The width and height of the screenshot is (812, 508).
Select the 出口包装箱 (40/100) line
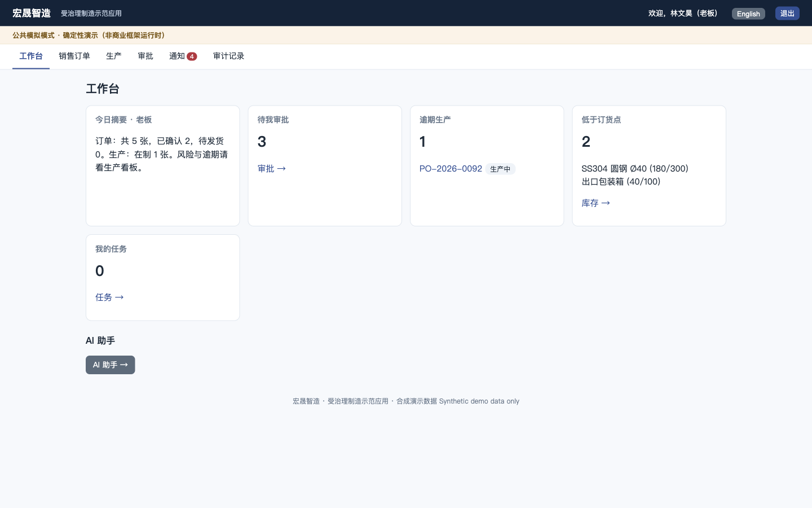click(621, 182)
